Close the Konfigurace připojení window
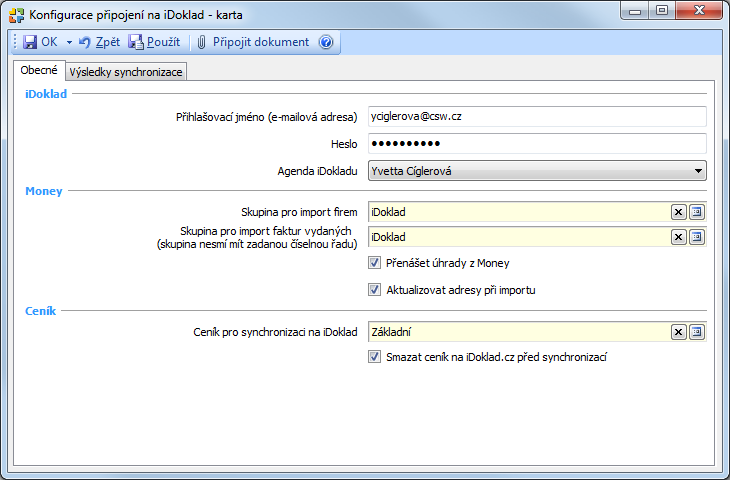The width and height of the screenshot is (730, 480). pyautogui.click(x=699, y=10)
